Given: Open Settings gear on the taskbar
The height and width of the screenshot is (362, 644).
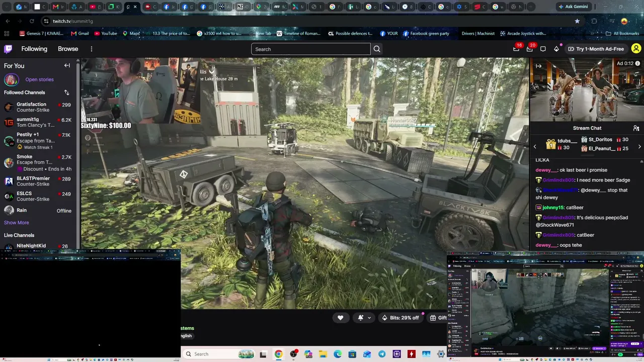Looking at the screenshot, I should pos(441,354).
